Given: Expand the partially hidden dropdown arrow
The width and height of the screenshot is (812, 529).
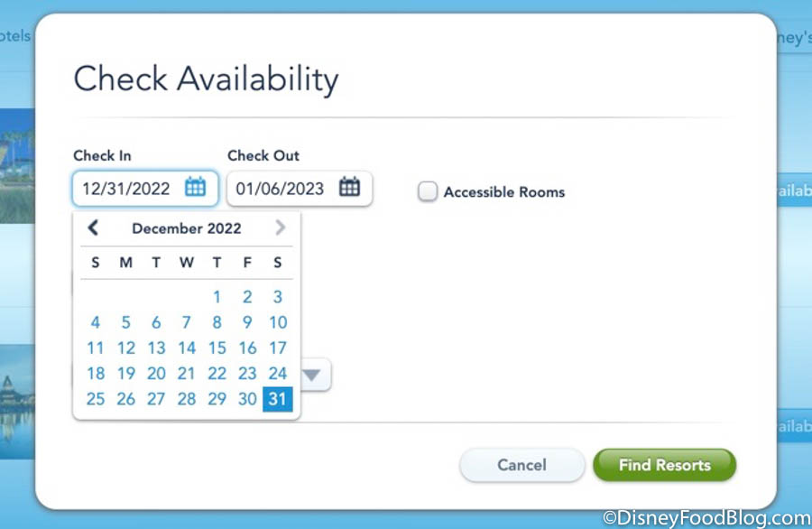Looking at the screenshot, I should click(x=314, y=375).
